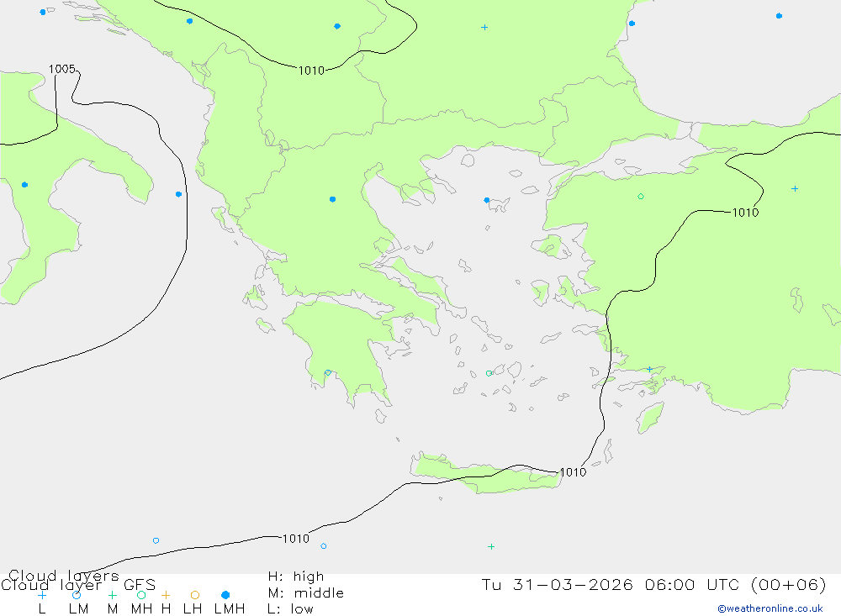Click the filled blue dot on Lemnos island
Image resolution: width=841 pixels, height=616 pixels.
tap(486, 200)
